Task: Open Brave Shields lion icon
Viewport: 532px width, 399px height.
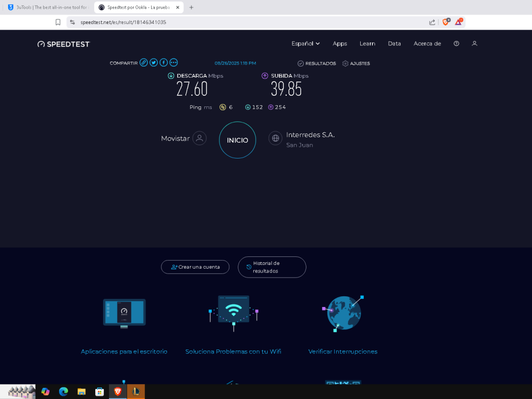Action: [x=446, y=22]
